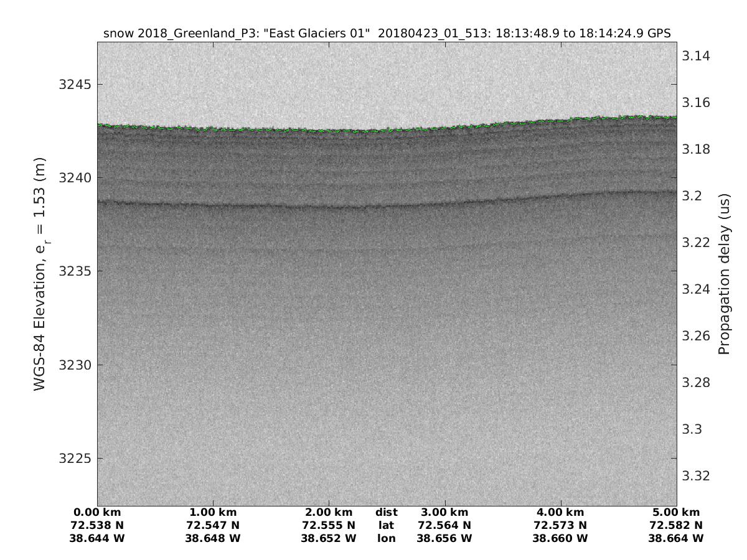Click the 2.00 km distance label
Viewport: 747px width, 560px height.
tap(329, 512)
